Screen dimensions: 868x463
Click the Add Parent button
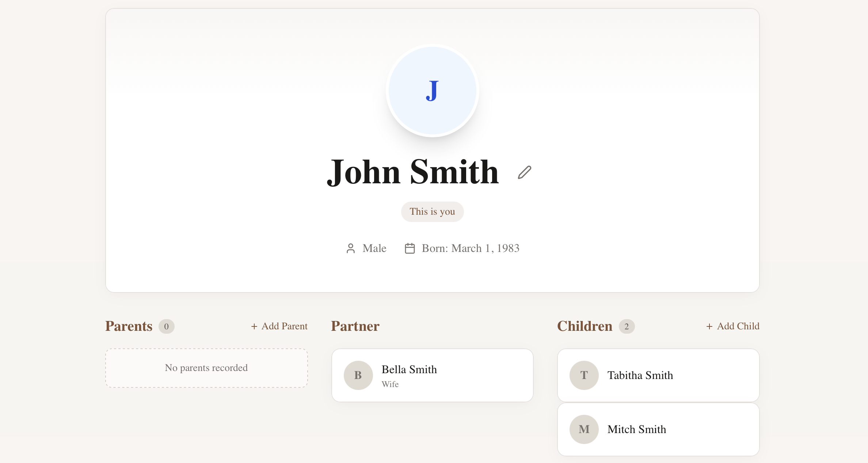pos(279,326)
